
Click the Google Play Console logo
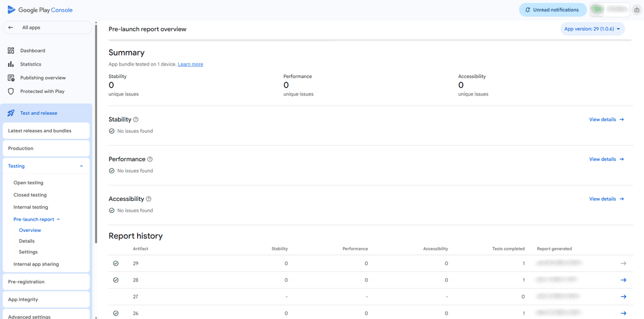click(40, 10)
